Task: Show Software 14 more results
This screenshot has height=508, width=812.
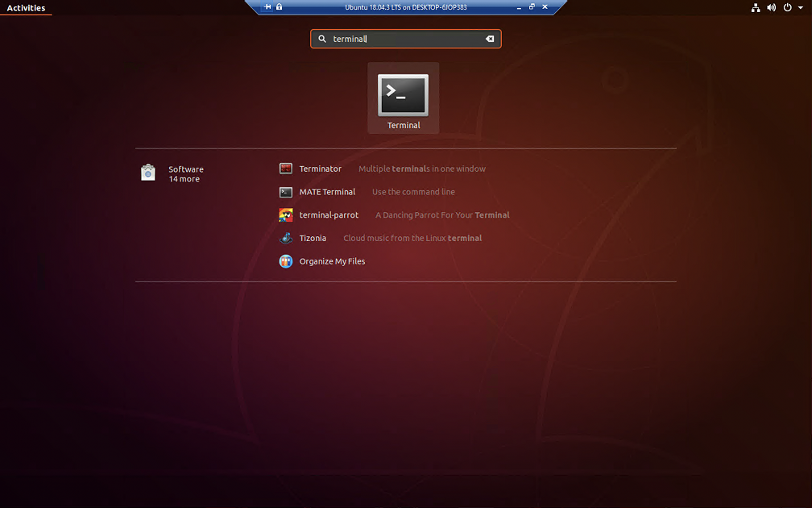Action: pos(186,174)
